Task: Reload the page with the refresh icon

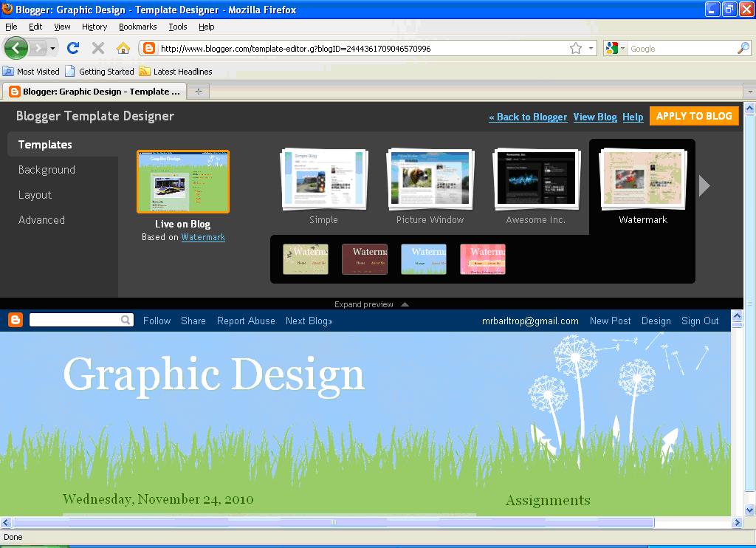Action: tap(73, 48)
